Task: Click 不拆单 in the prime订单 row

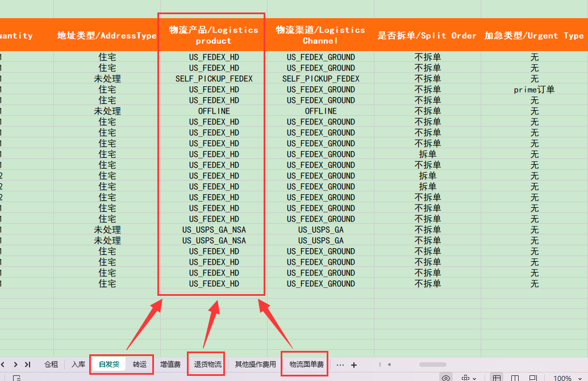Action: click(x=427, y=90)
